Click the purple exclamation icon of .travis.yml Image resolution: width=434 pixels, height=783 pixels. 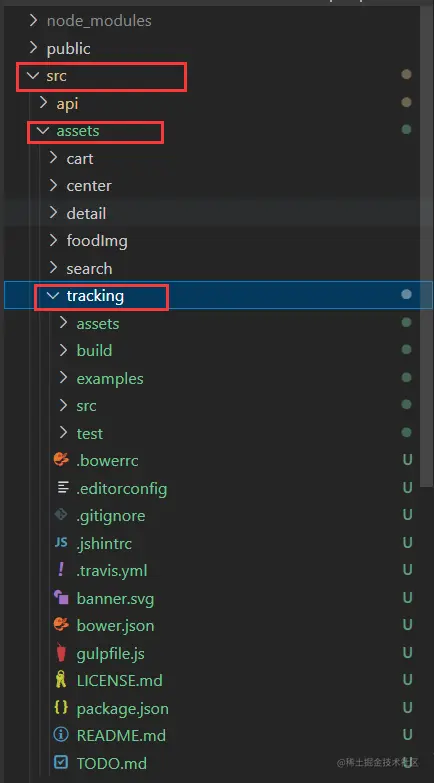61,570
